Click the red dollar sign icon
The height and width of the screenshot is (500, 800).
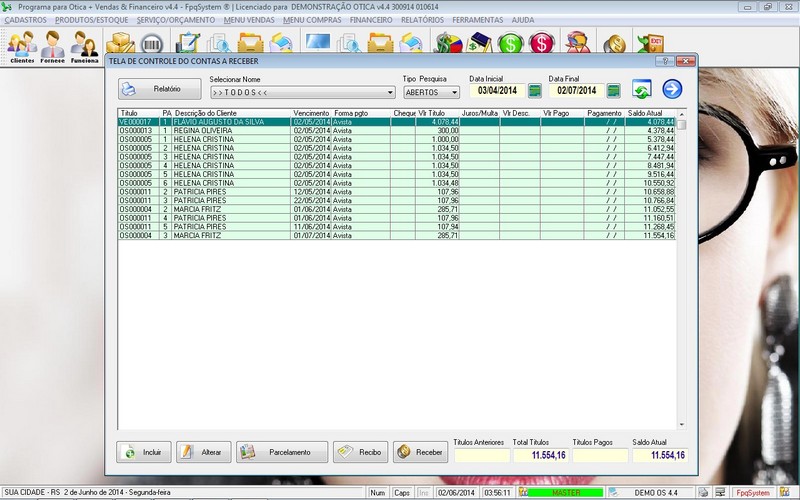[x=542, y=43]
